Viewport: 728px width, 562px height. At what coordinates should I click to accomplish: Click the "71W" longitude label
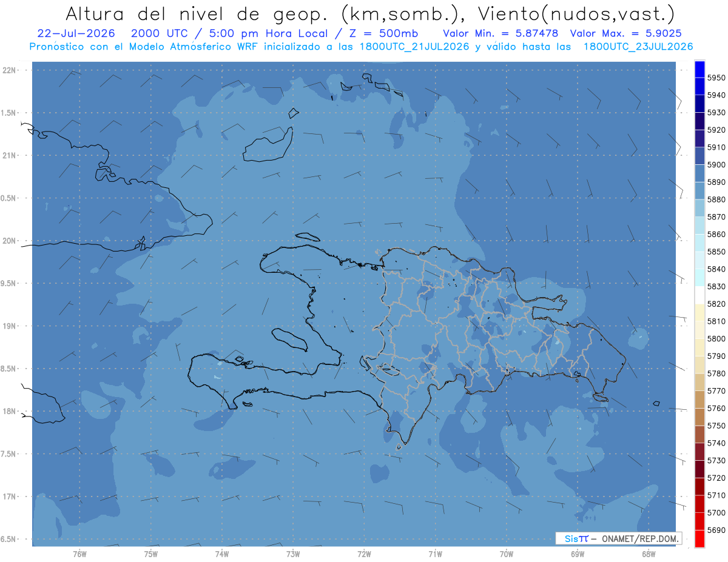[x=435, y=554]
